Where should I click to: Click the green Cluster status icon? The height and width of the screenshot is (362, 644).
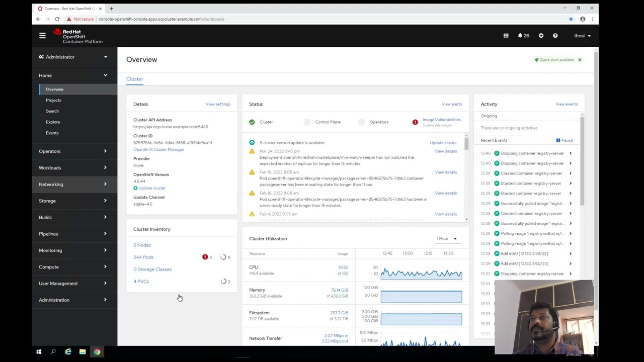pos(252,122)
